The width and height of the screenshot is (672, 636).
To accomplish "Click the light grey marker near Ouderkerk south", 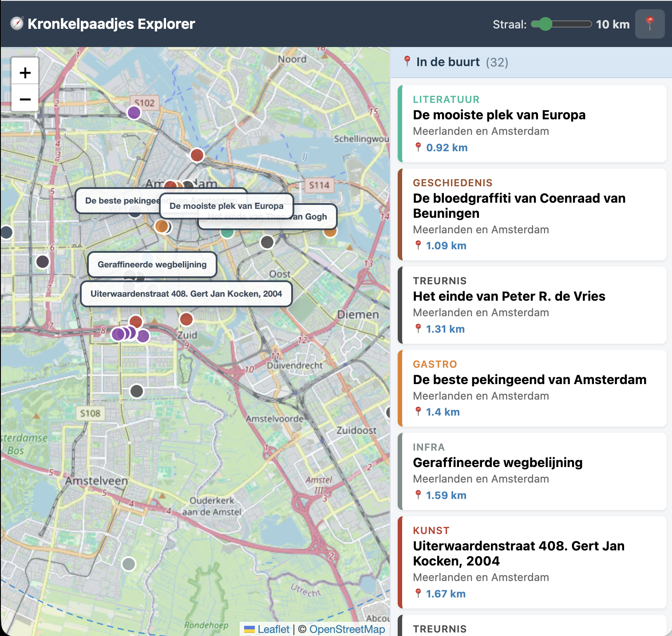I will pyautogui.click(x=129, y=564).
